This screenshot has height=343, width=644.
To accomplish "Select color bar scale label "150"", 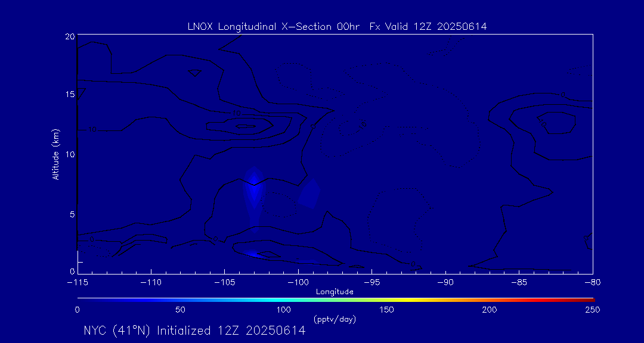I will 387,310.
